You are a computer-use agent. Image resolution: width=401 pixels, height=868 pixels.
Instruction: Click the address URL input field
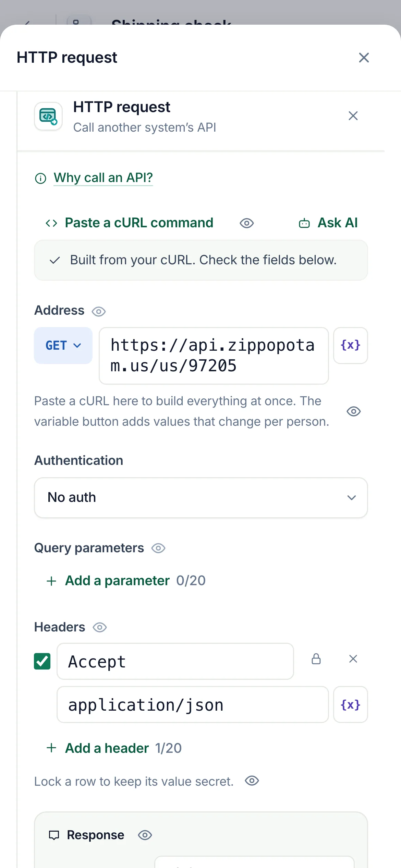point(214,355)
